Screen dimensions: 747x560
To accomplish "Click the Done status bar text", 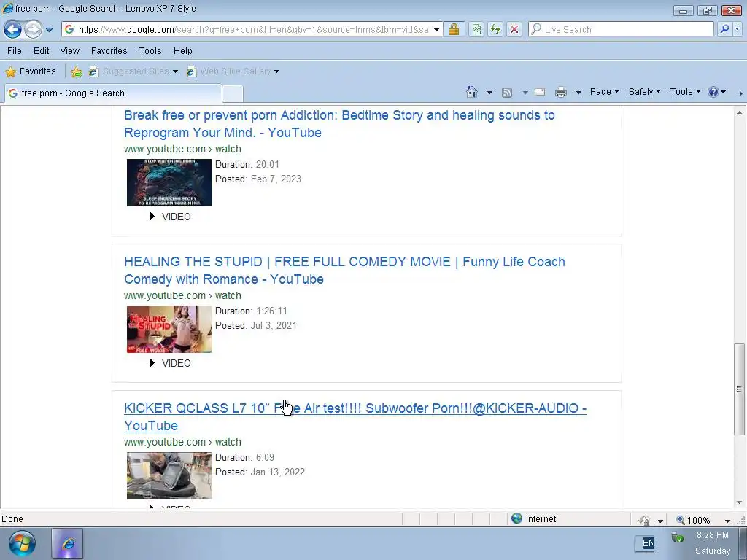I will 12,519.
